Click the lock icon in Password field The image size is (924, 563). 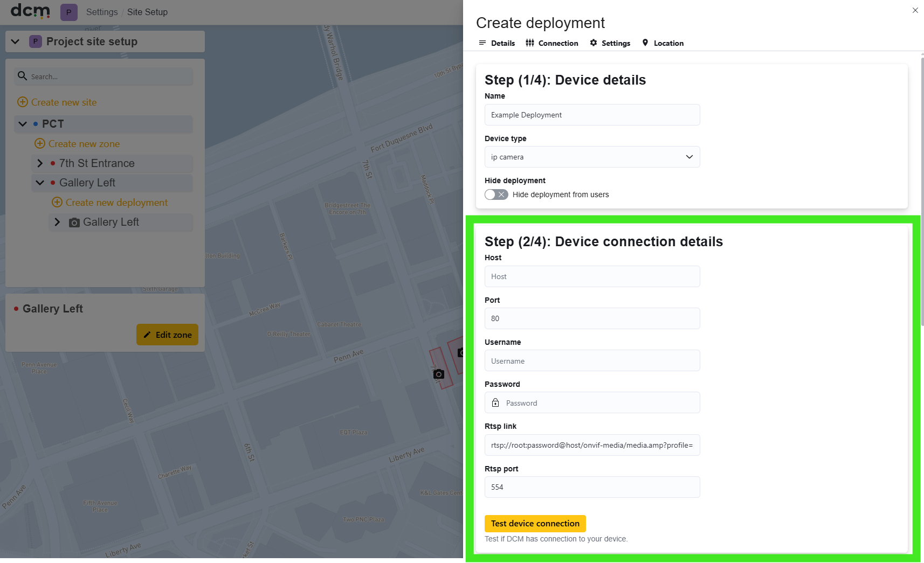495,402
